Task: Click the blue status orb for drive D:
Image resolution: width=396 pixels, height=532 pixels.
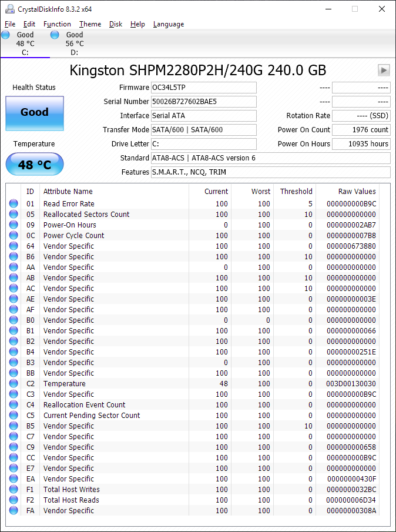Action: point(55,35)
